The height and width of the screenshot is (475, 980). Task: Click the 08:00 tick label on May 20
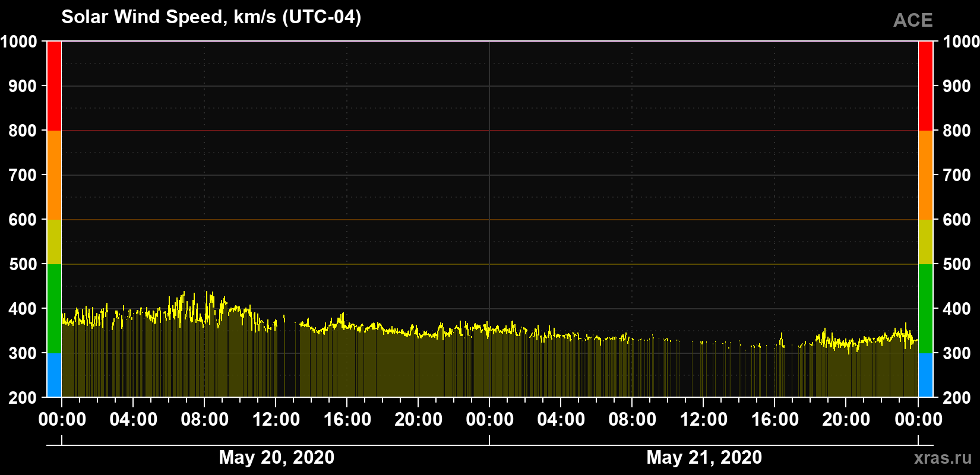(x=204, y=420)
